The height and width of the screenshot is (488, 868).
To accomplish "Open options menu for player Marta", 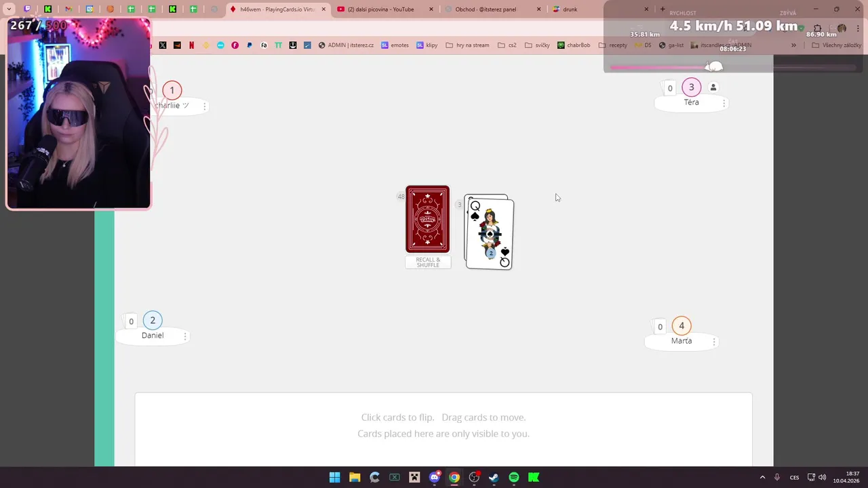I will click(713, 342).
